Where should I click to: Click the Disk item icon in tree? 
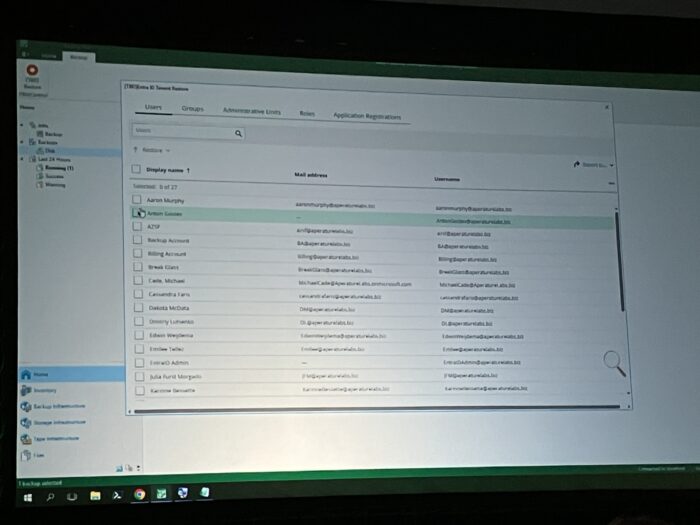pos(40,150)
